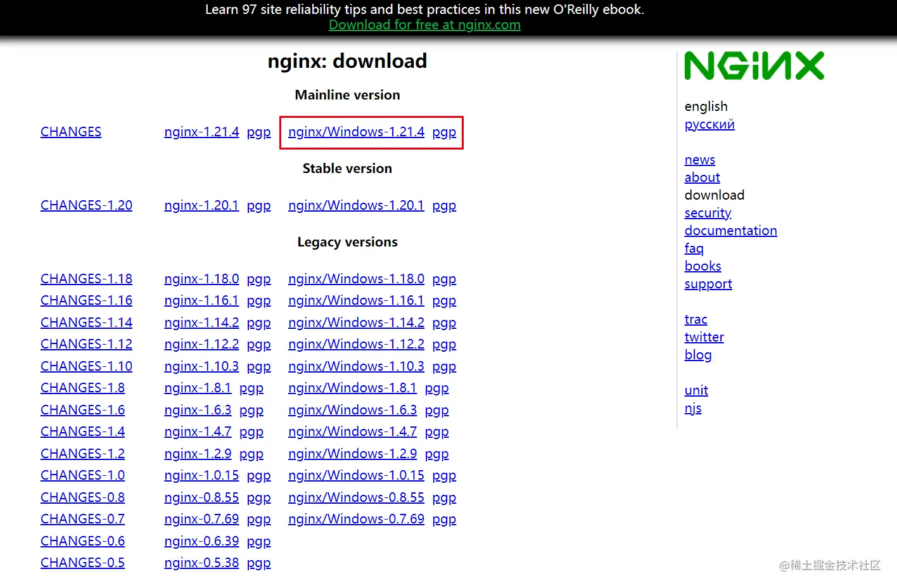Download nginx-1.21.4 source
The width and height of the screenshot is (897, 588).
[201, 132]
